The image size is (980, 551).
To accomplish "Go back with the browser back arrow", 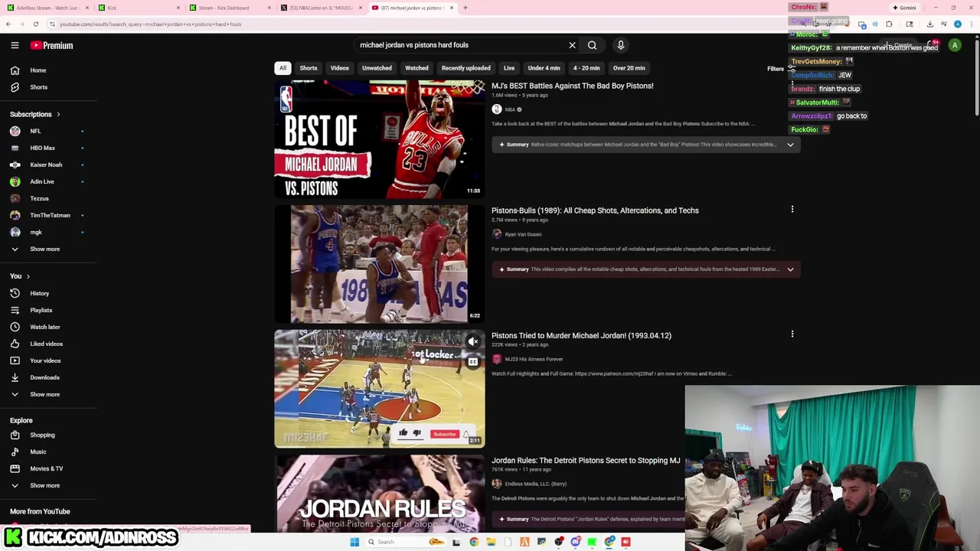I will point(8,24).
